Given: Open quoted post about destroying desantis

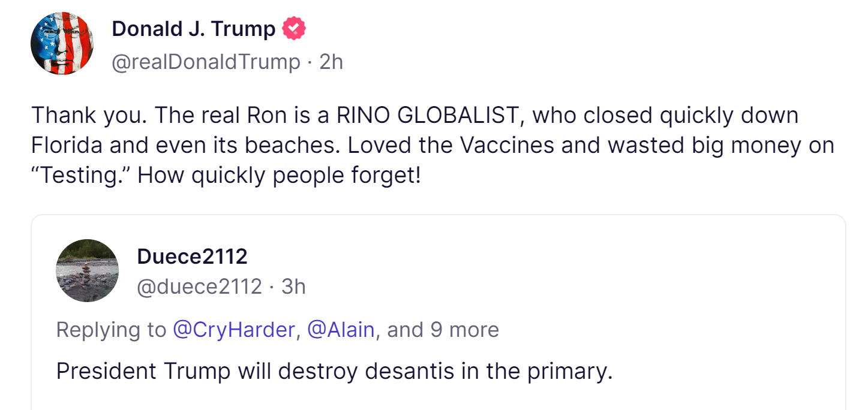Looking at the screenshot, I should [x=334, y=372].
